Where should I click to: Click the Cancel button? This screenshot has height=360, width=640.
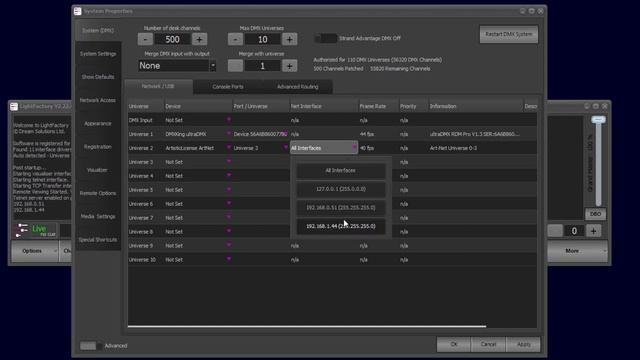coord(488,344)
